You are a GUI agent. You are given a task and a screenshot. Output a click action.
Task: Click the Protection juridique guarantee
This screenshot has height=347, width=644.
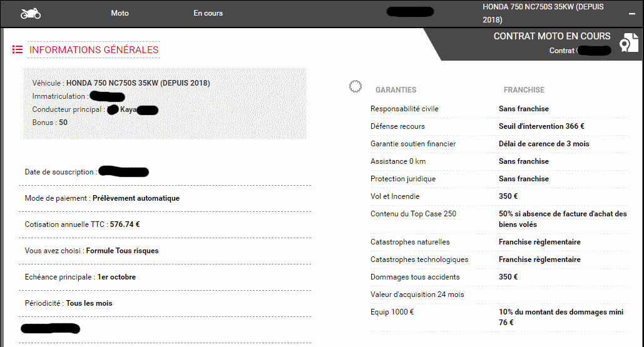pyautogui.click(x=403, y=179)
